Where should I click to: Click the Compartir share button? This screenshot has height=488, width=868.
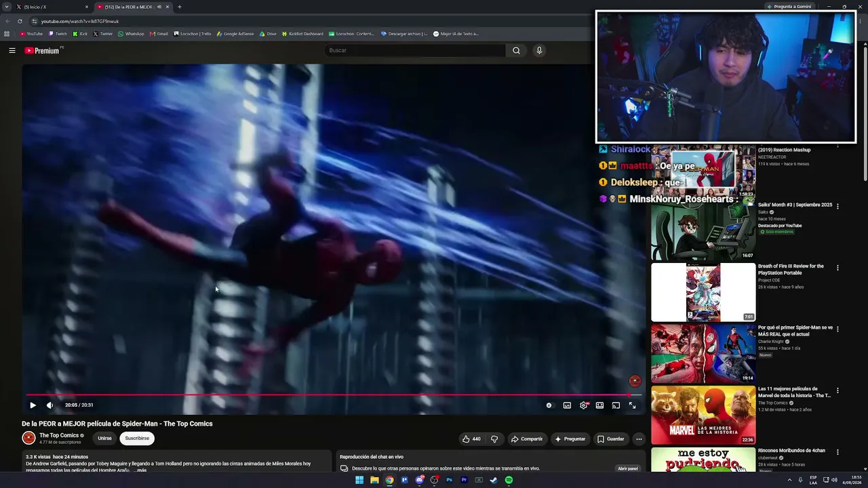[x=527, y=439]
